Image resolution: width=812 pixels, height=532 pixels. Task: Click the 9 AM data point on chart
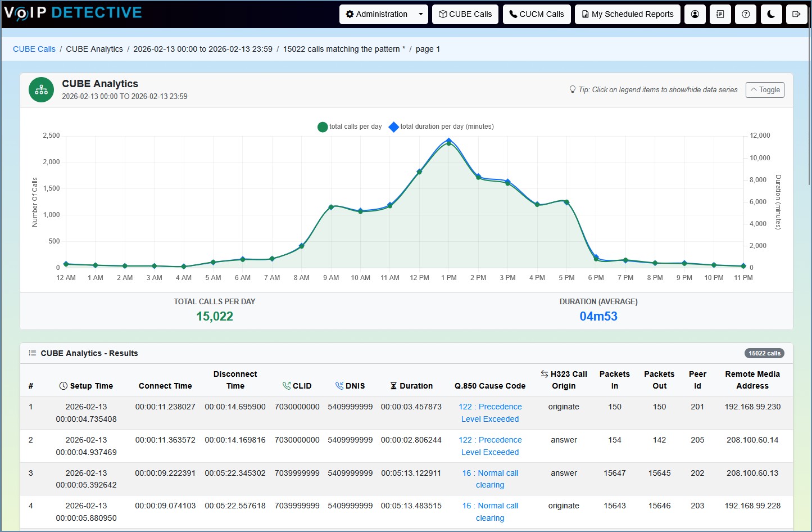[331, 207]
